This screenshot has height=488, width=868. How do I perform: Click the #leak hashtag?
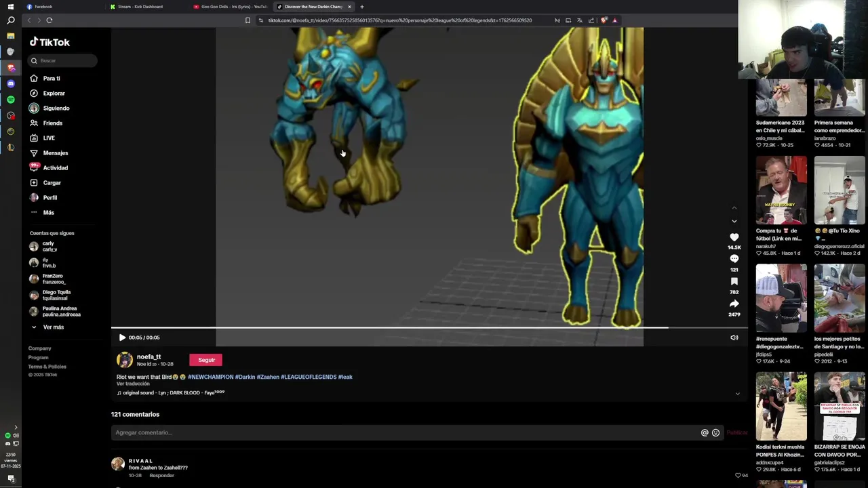(345, 377)
